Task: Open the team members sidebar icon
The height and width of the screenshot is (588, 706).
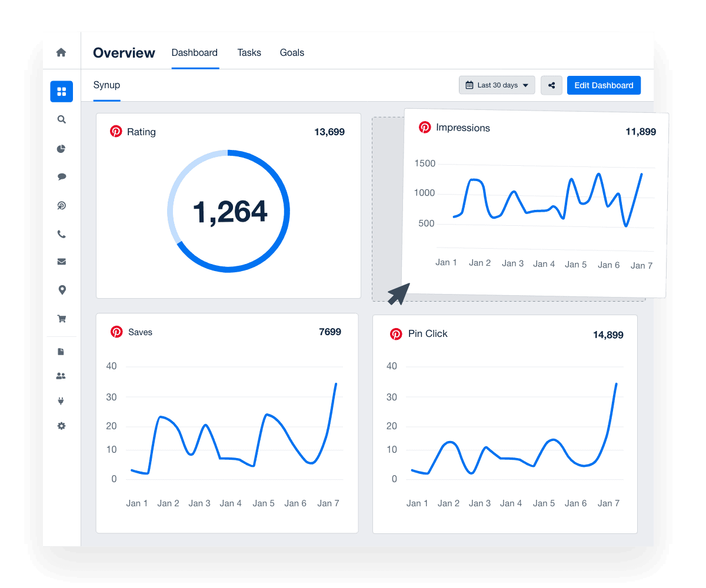Action: [61, 376]
